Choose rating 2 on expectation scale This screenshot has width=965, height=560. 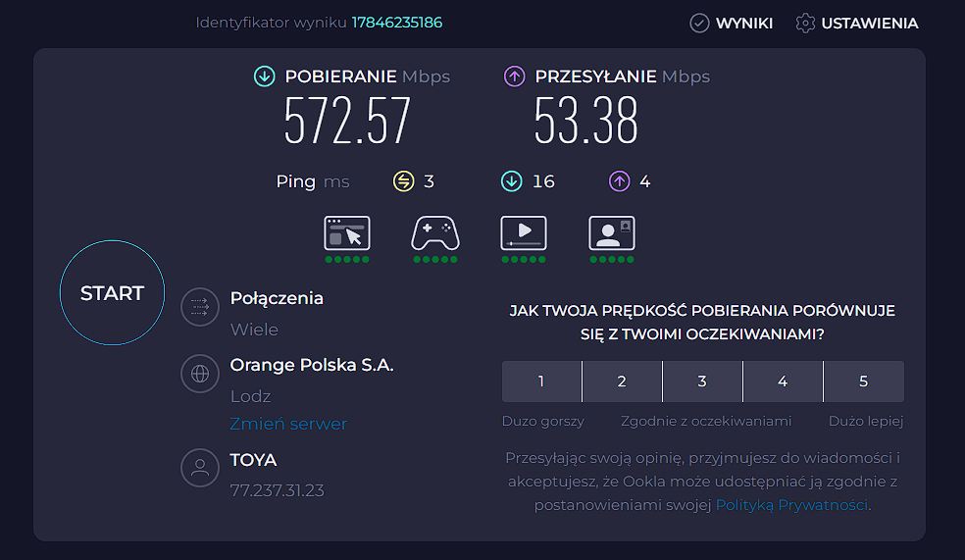click(x=622, y=382)
